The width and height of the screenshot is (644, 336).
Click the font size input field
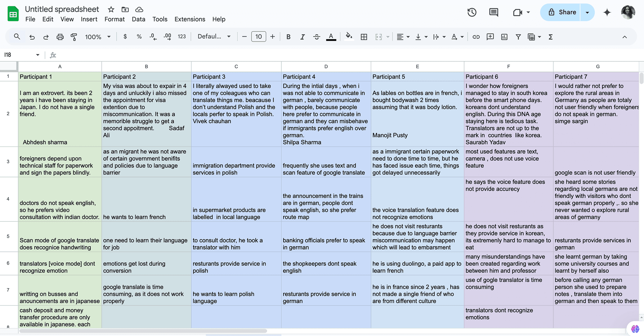[x=258, y=37]
